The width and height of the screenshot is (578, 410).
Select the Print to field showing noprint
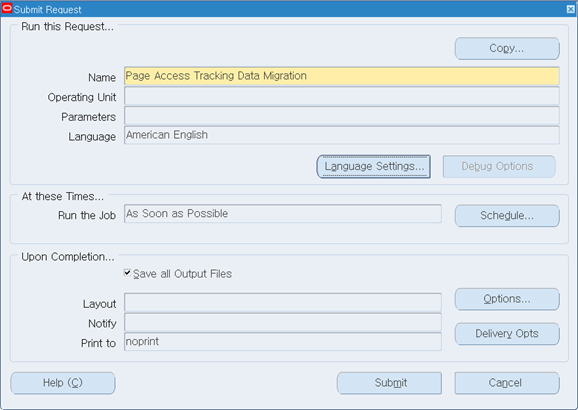pos(283,342)
